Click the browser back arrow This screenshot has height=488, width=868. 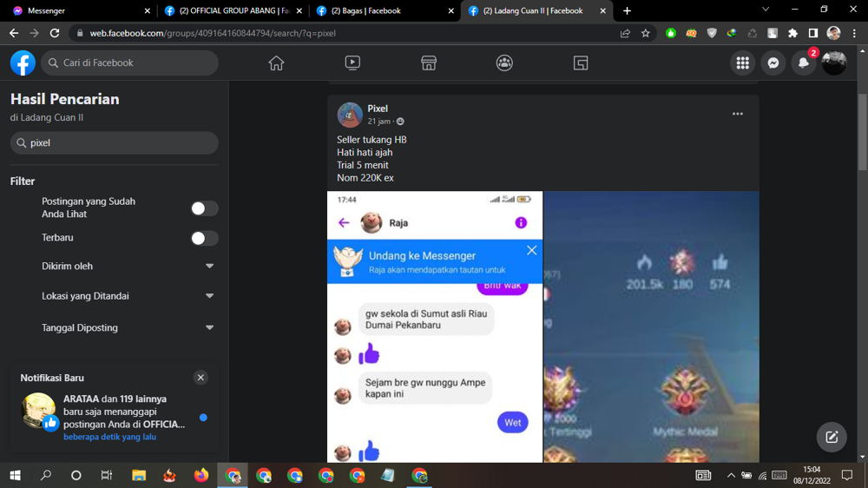coord(14,33)
